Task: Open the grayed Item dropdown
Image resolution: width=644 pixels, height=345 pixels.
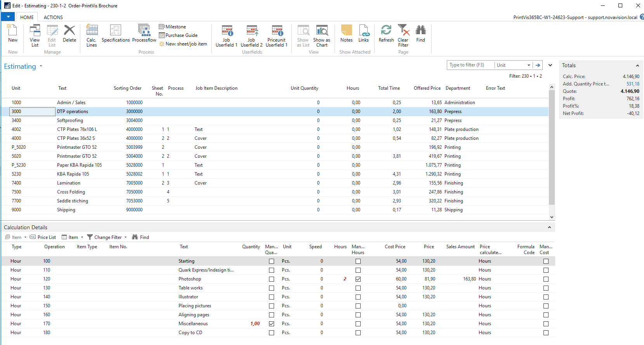Action: pos(16,237)
